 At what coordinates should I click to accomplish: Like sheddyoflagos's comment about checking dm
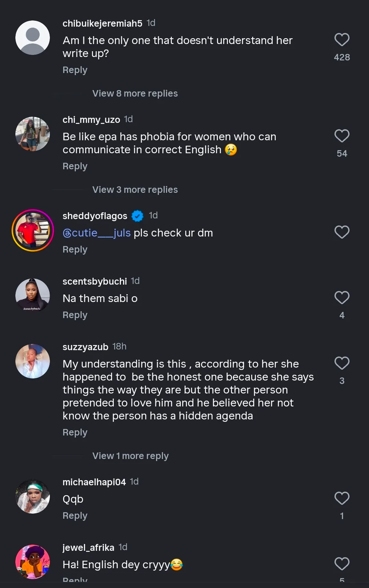(342, 232)
